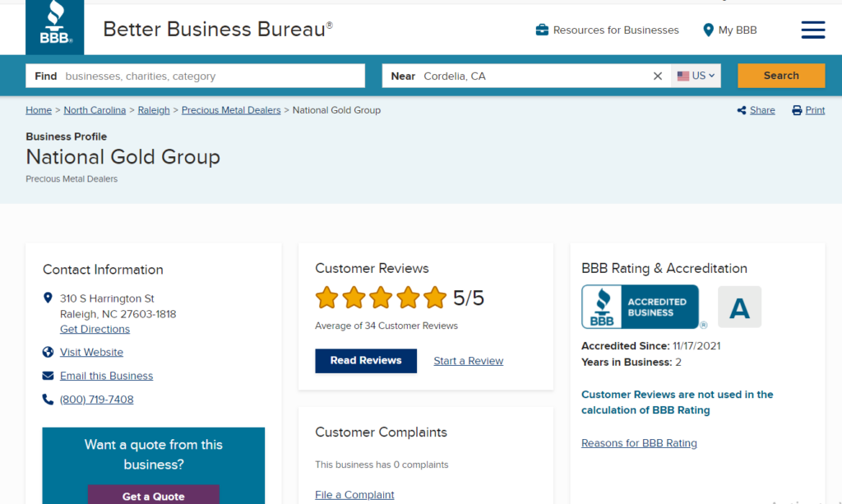Click the Share link
This screenshot has width=842, height=504.
[762, 110]
